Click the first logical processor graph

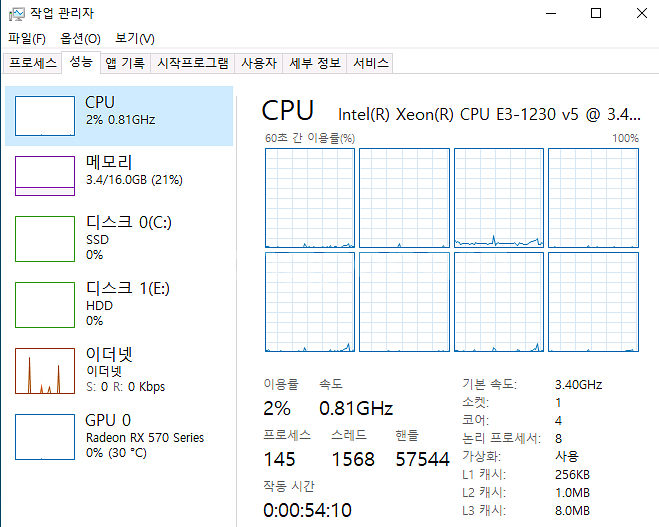point(310,197)
